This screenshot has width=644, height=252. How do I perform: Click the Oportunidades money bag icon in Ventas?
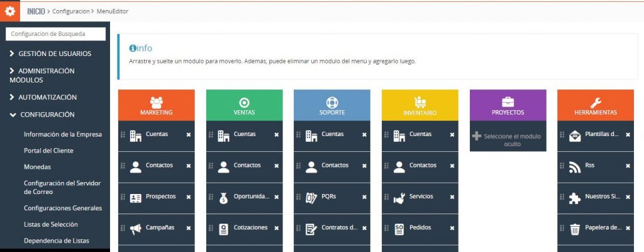coord(223,197)
